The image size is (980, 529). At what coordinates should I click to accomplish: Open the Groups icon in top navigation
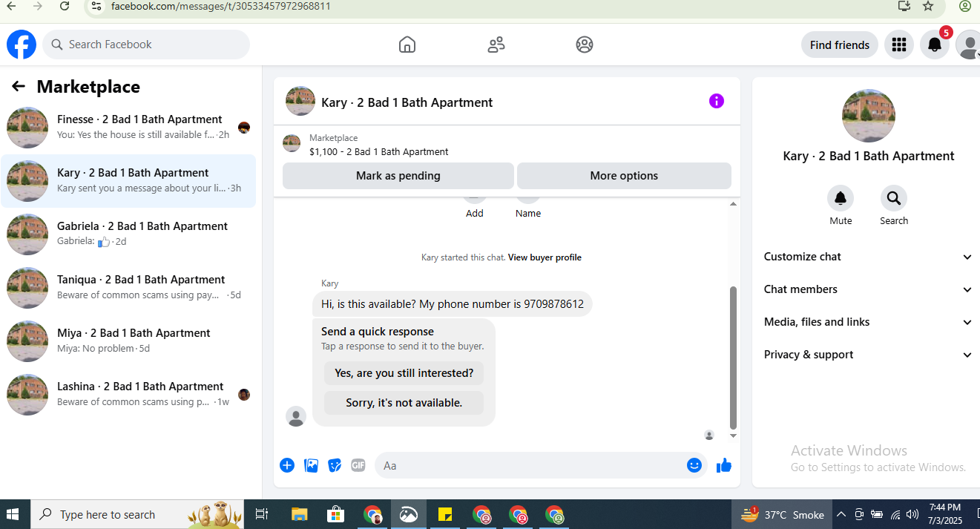[585, 45]
